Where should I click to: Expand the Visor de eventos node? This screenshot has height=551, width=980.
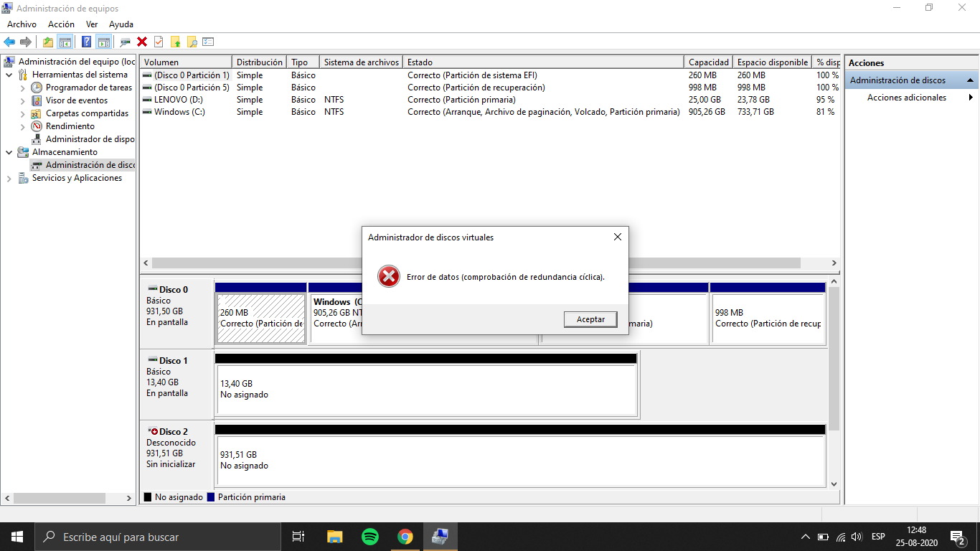tap(23, 100)
